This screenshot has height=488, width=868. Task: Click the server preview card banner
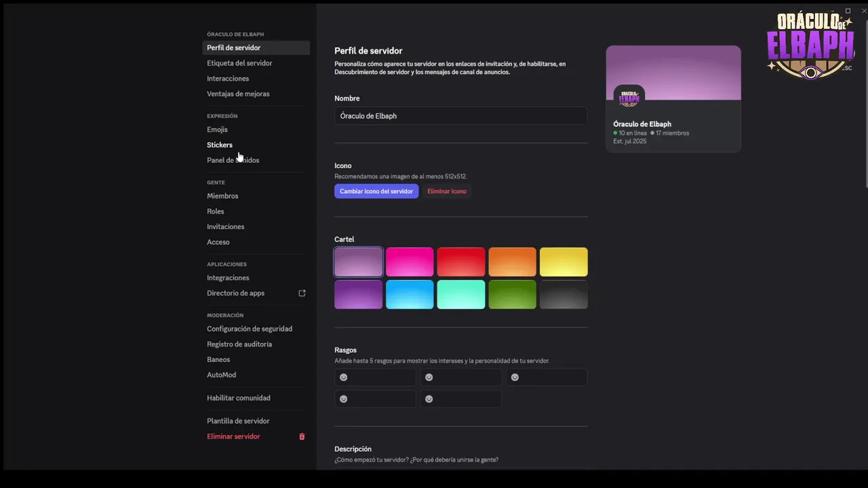(x=673, y=73)
